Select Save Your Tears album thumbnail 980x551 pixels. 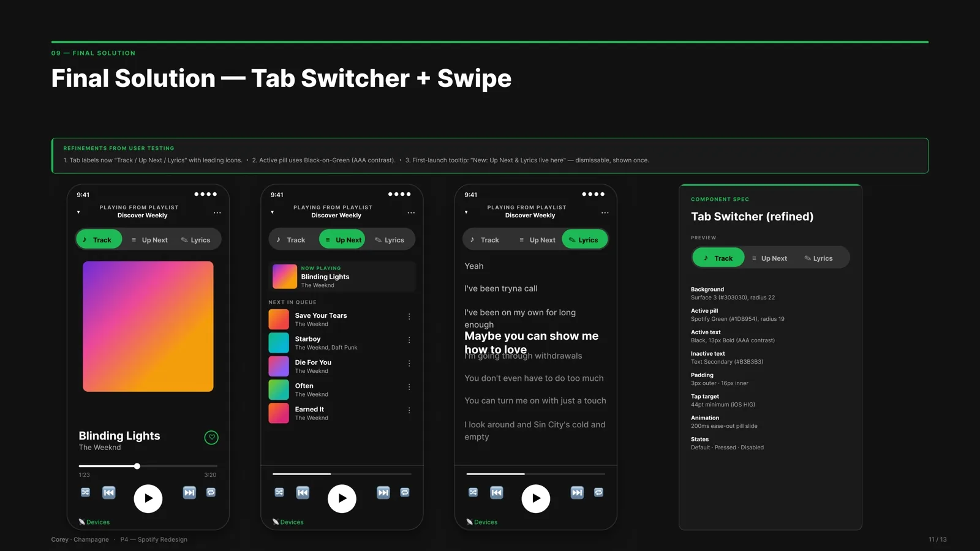coord(279,319)
